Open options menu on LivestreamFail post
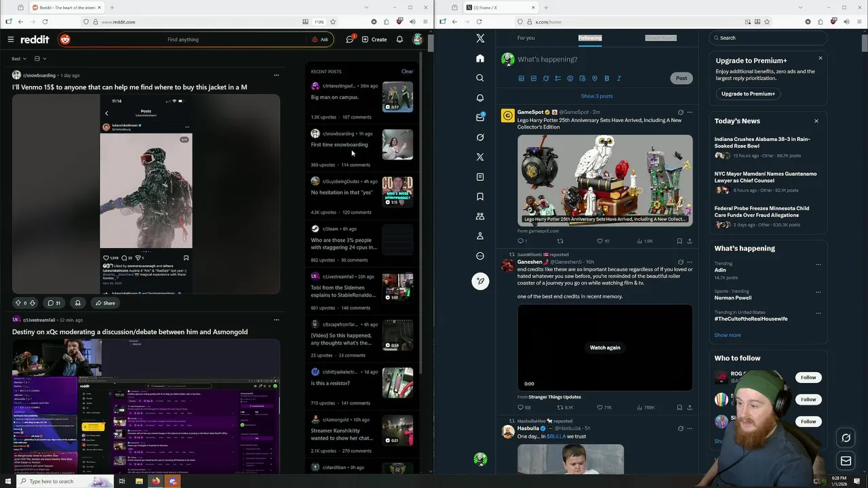Screen dimensions: 868x488 click(x=276, y=320)
